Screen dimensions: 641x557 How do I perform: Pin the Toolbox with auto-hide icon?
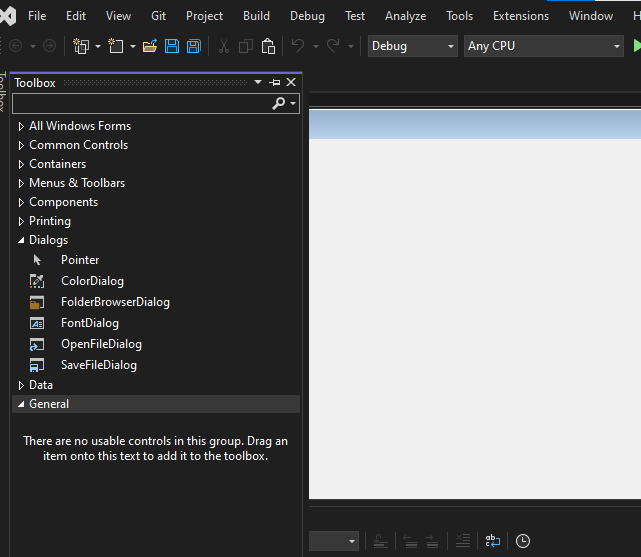[275, 83]
